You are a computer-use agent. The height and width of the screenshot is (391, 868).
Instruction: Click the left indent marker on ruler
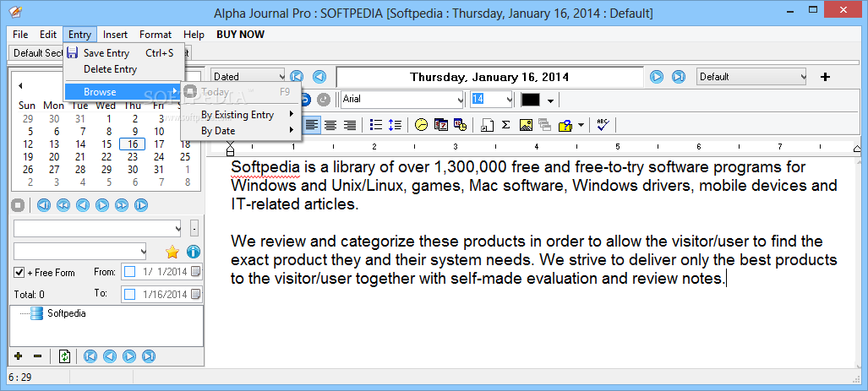pos(231,149)
